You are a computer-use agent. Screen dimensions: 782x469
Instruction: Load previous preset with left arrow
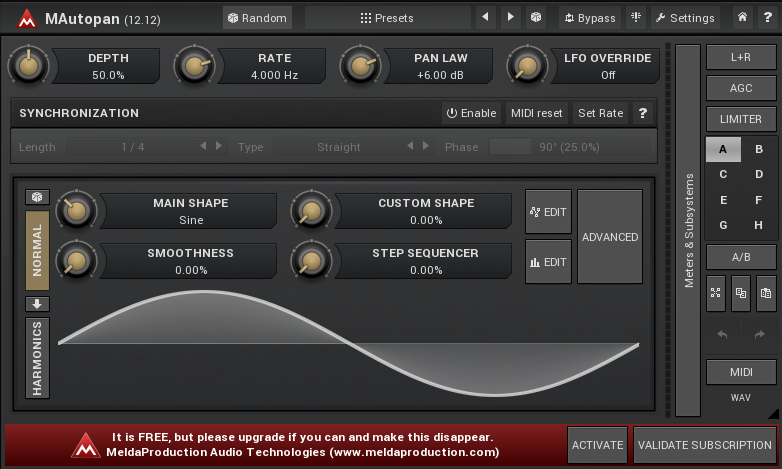(x=485, y=17)
